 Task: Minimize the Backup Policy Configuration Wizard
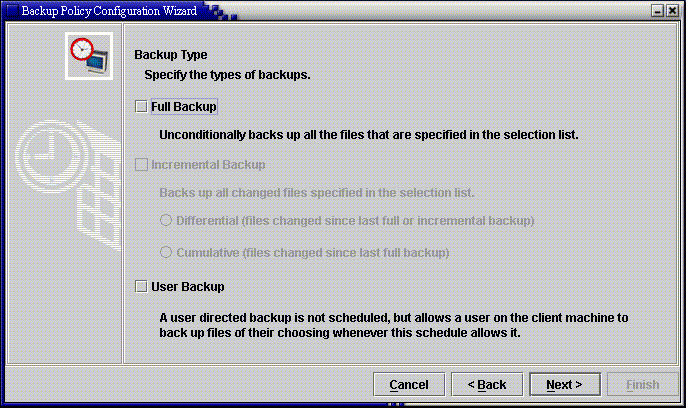click(x=658, y=10)
